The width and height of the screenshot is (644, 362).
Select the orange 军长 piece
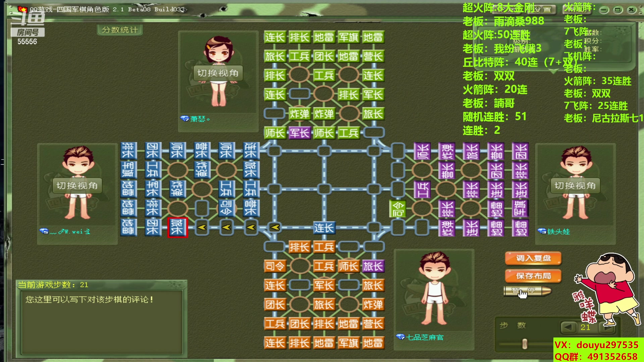(x=324, y=286)
